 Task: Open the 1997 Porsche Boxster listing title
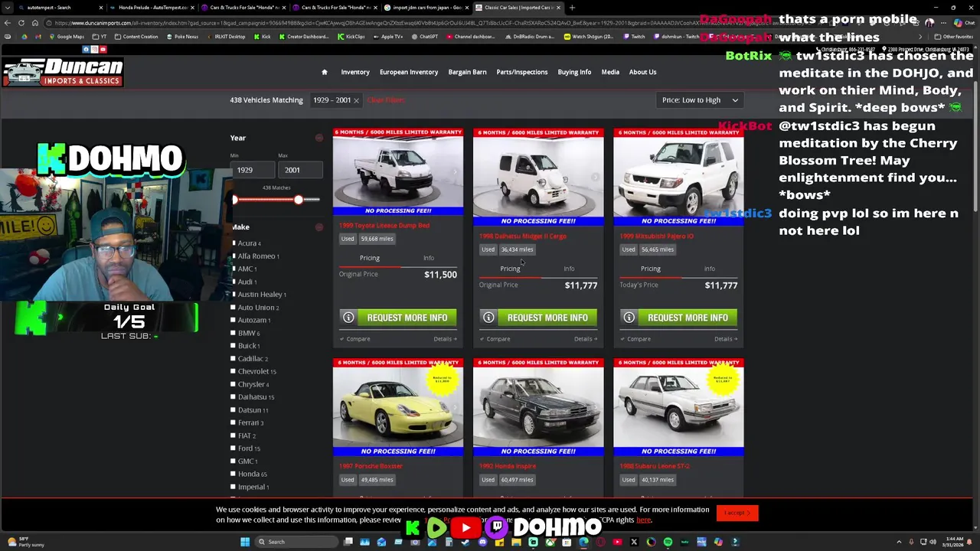371,466
